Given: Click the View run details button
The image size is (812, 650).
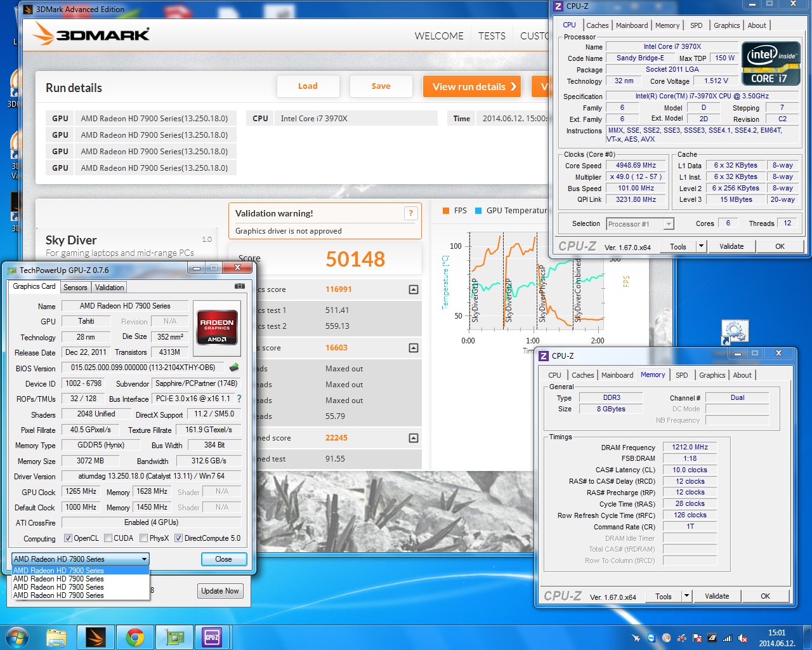Looking at the screenshot, I should (472, 86).
